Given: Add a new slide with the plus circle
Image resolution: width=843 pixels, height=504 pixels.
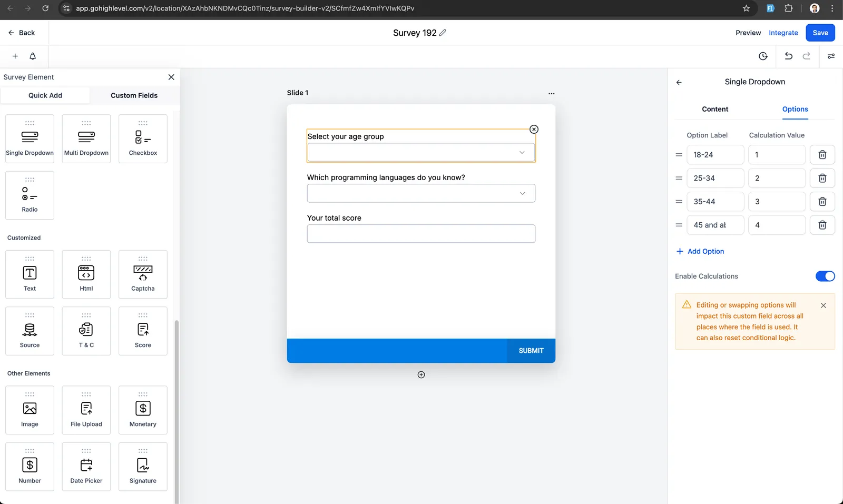Looking at the screenshot, I should [421, 375].
